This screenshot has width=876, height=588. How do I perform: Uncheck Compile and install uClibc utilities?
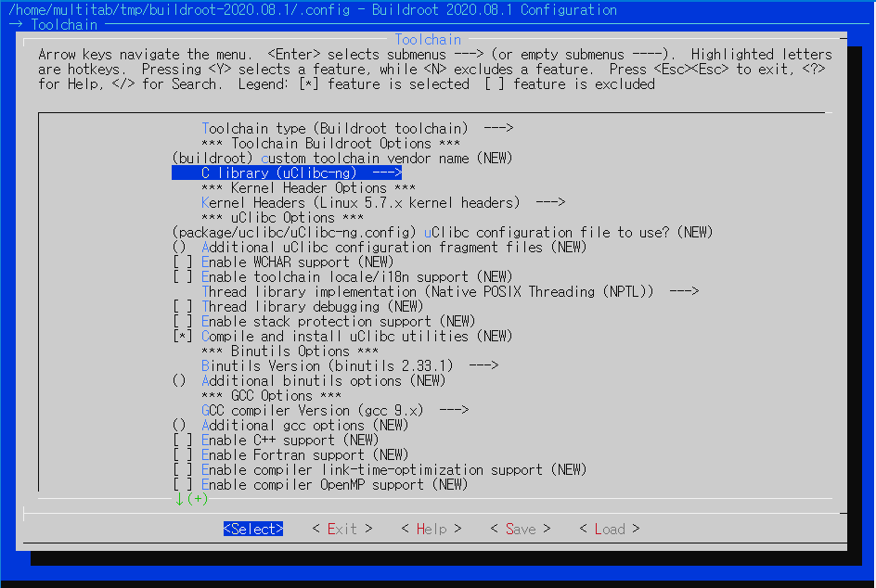coord(183,336)
